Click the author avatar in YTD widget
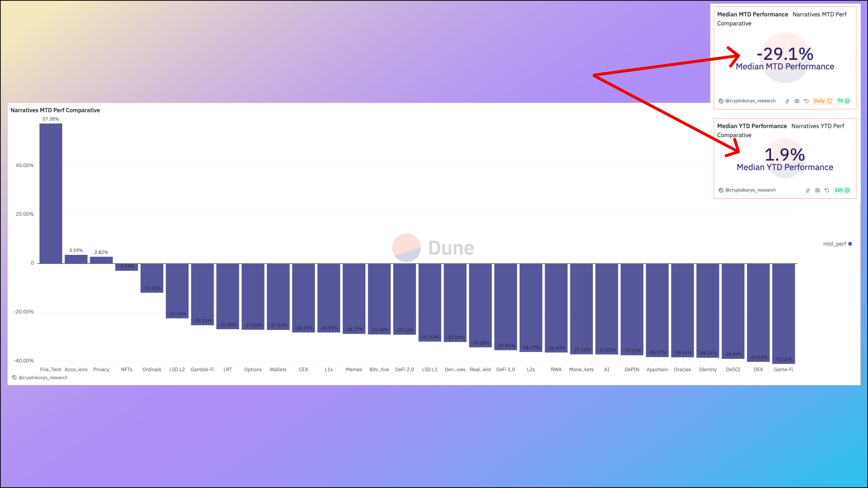Screen dimensions: 868x488 coord(721,190)
